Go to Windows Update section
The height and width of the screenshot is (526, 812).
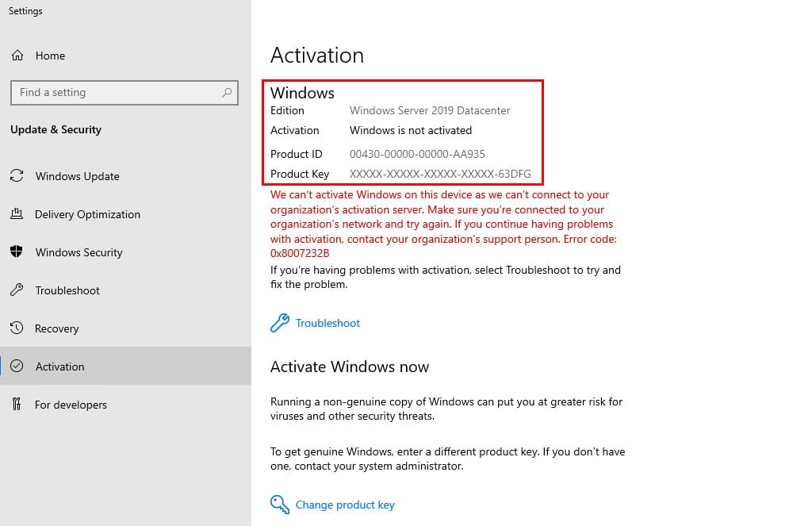coord(125,176)
